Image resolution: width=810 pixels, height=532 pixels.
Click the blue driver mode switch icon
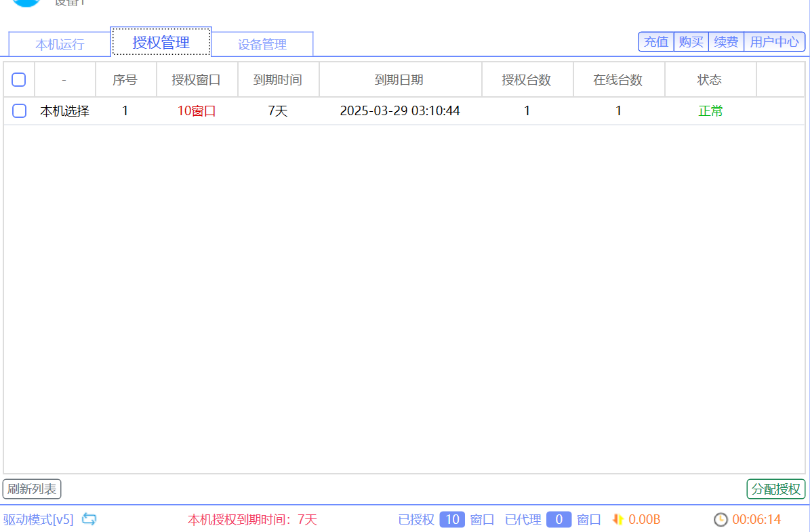(x=89, y=519)
